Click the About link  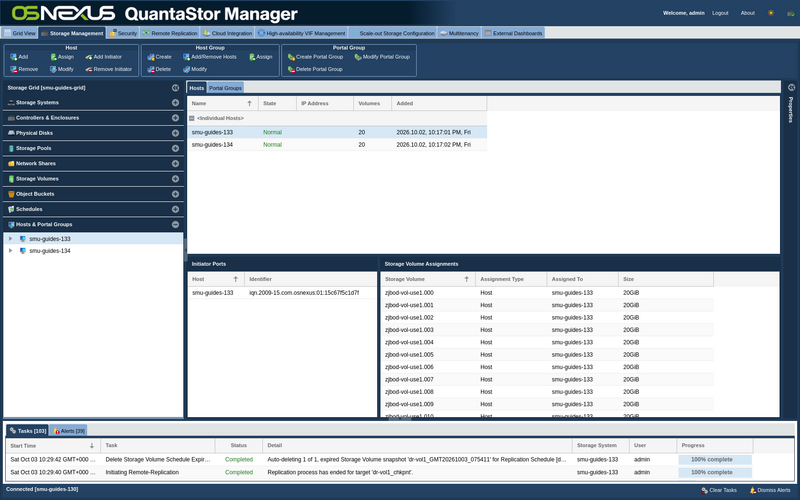(x=747, y=13)
